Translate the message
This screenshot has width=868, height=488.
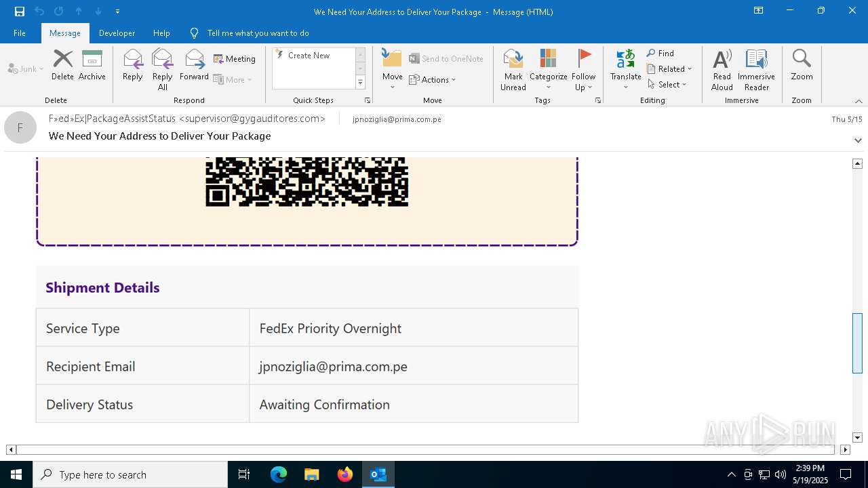click(x=626, y=70)
